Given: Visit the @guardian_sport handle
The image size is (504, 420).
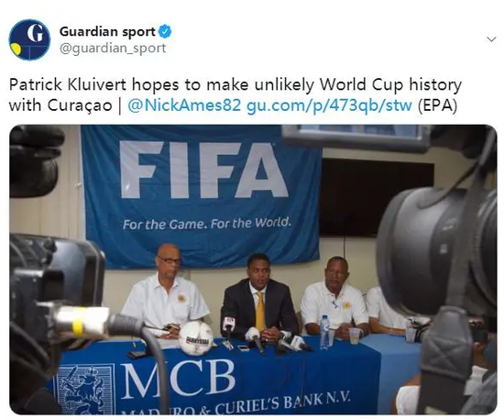Looking at the screenshot, I should click(x=113, y=49).
